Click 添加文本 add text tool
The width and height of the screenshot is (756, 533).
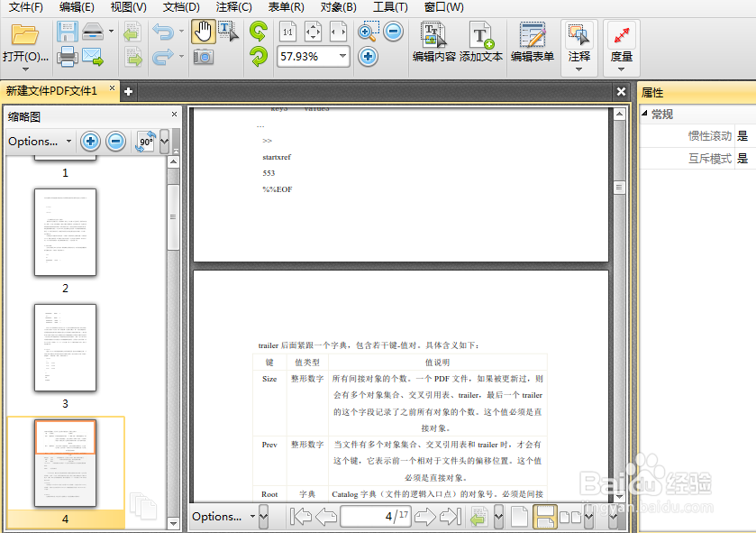481,42
